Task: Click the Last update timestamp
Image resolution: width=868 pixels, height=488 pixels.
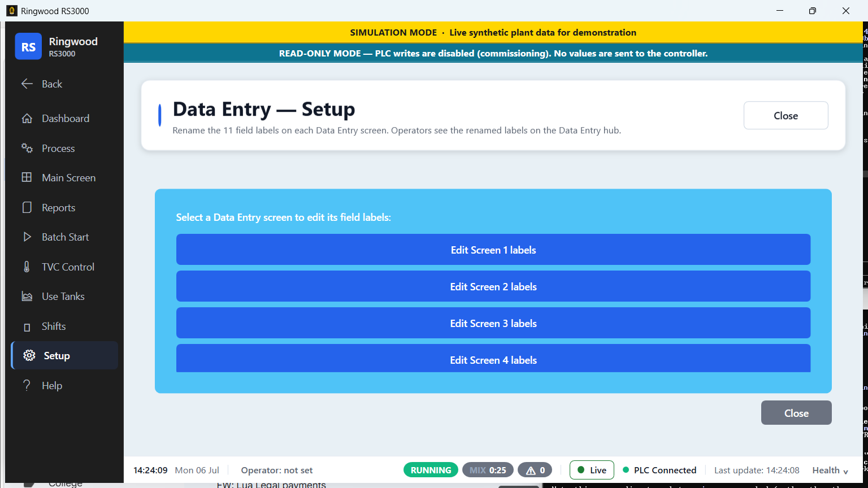Action: coord(757,470)
